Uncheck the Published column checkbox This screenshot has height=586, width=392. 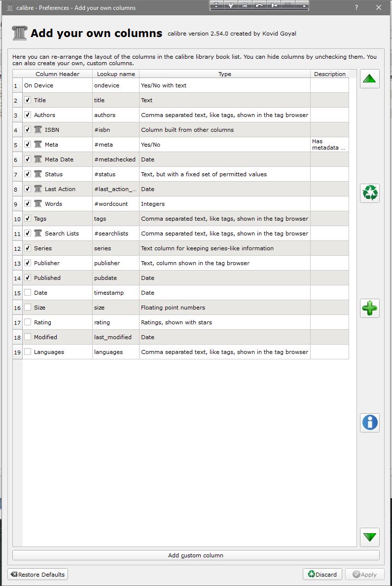tap(28, 277)
